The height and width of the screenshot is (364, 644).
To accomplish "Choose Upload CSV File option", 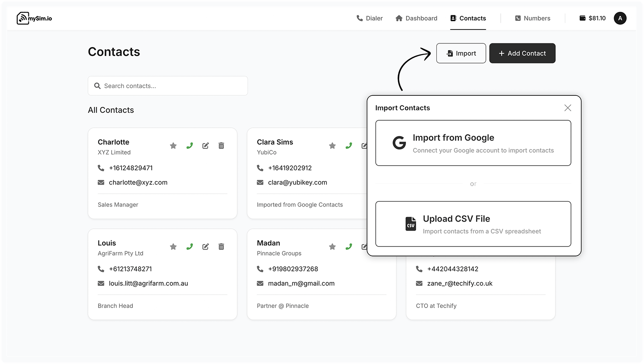I will pyautogui.click(x=473, y=224).
